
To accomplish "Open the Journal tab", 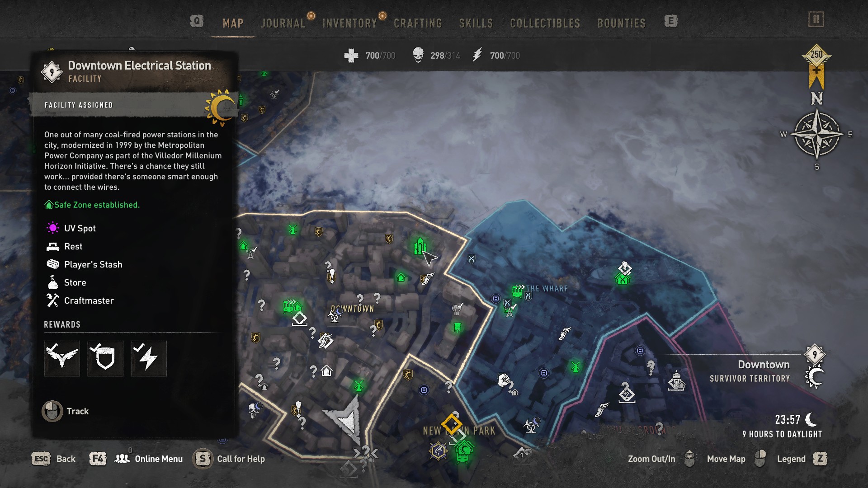I will point(283,23).
